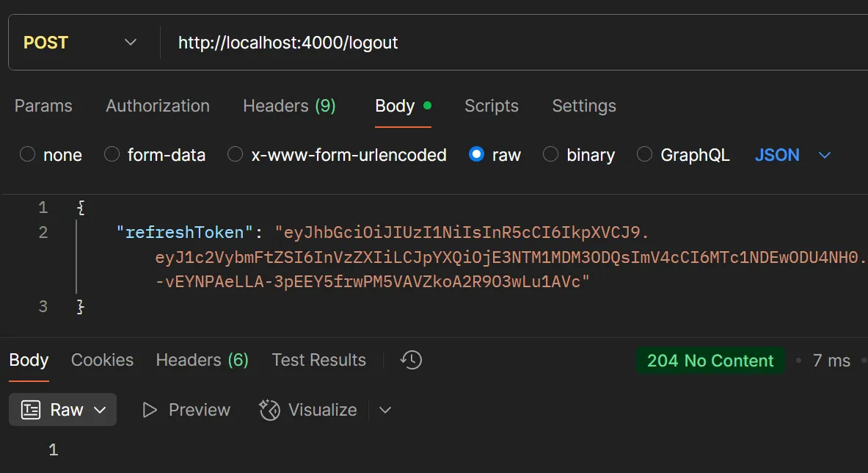Open the request history panel
Image resolution: width=868 pixels, height=473 pixels.
(x=411, y=360)
